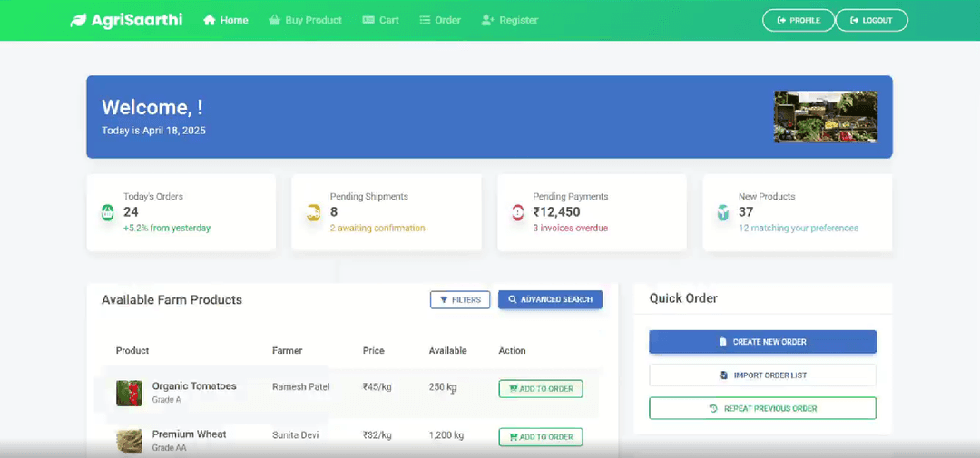
Task: Click '+5.2% from yesterday' text
Action: tap(167, 228)
